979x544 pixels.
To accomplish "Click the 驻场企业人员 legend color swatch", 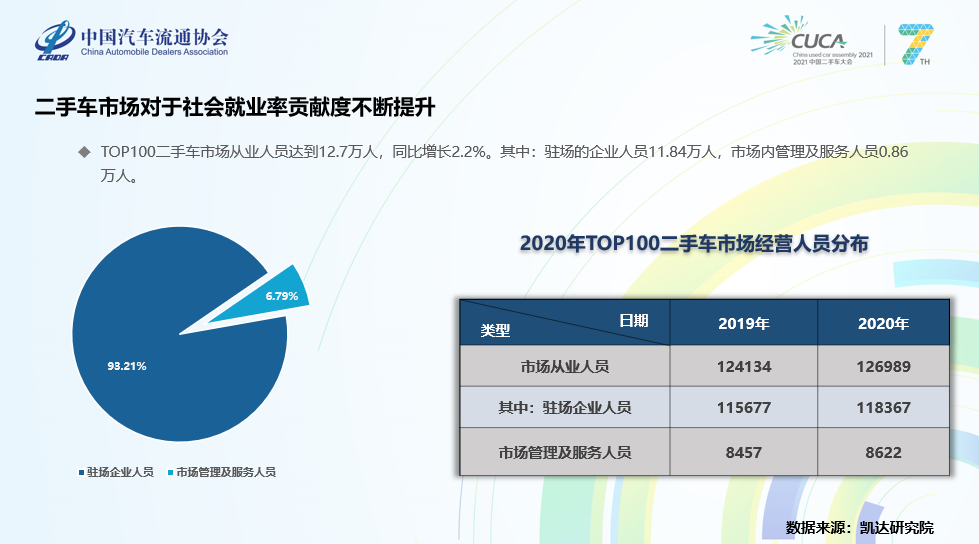I will (x=81, y=473).
